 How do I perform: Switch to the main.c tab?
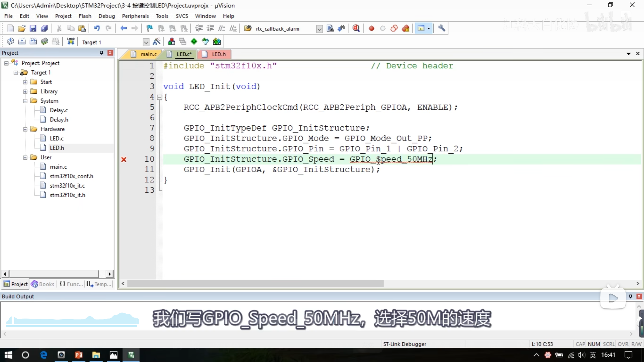point(148,54)
